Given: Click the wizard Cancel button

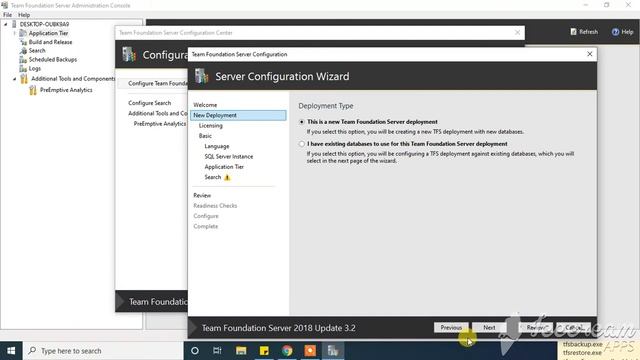Looking at the screenshot, I should pyautogui.click(x=573, y=327).
